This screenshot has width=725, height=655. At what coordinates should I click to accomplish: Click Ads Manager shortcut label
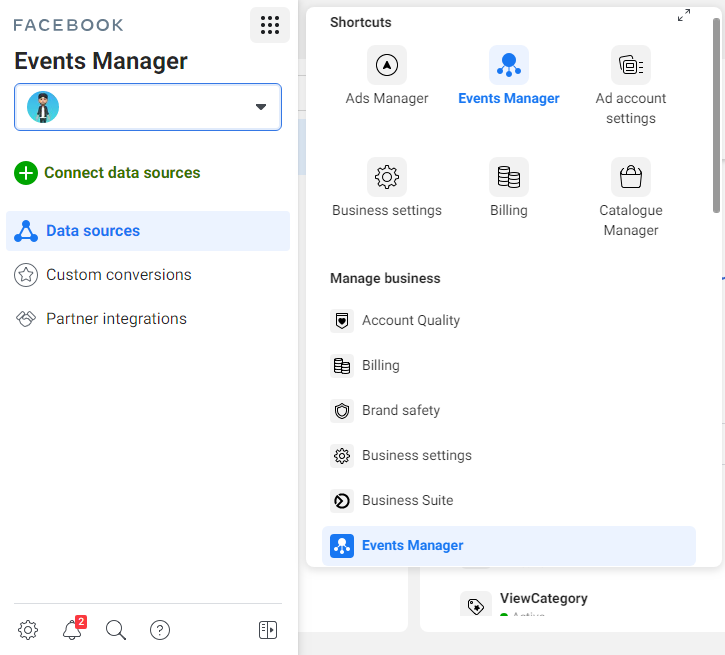click(x=387, y=98)
